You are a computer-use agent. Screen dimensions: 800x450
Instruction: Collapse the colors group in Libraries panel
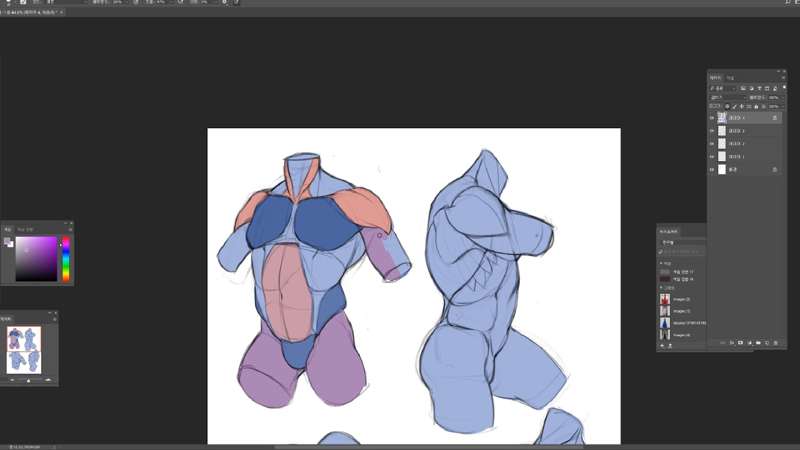tap(661, 263)
